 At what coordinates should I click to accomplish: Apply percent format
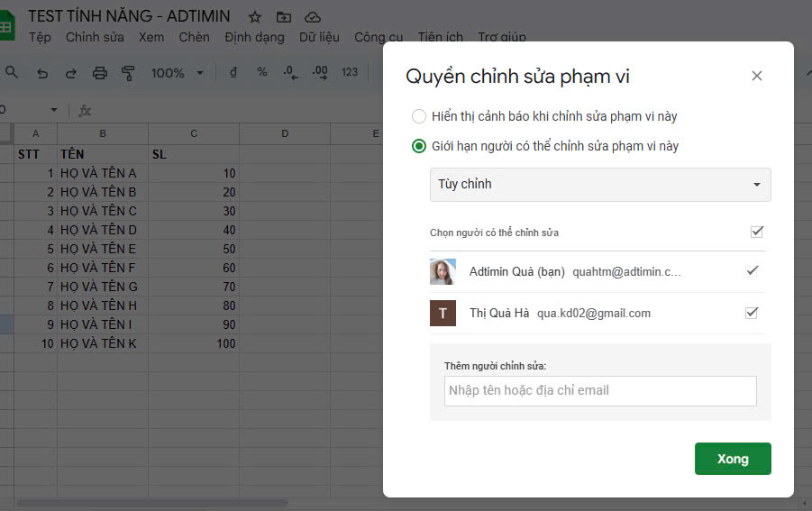tap(262, 72)
